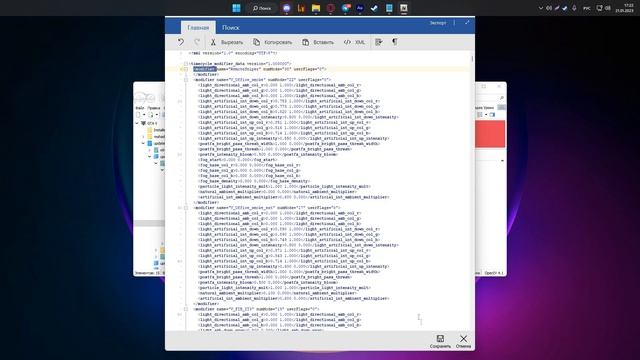Undo the last edit in the XML editor
The height and width of the screenshot is (360, 640).
(181, 42)
